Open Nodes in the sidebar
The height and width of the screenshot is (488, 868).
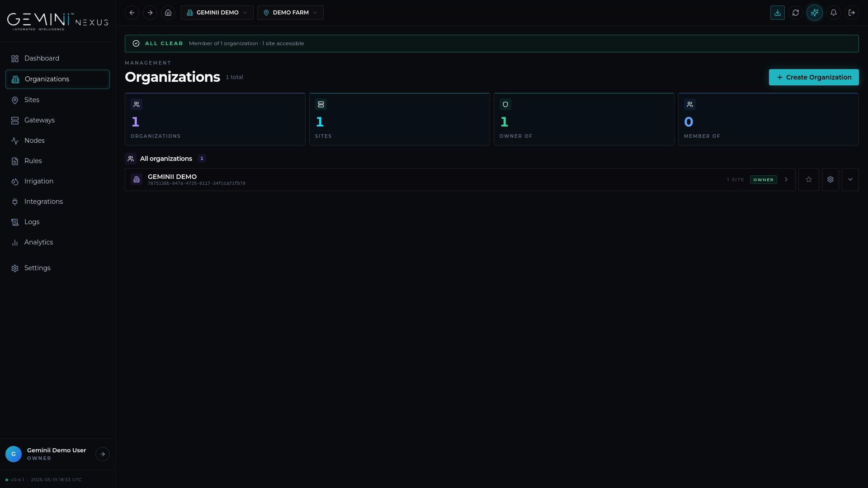point(57,141)
